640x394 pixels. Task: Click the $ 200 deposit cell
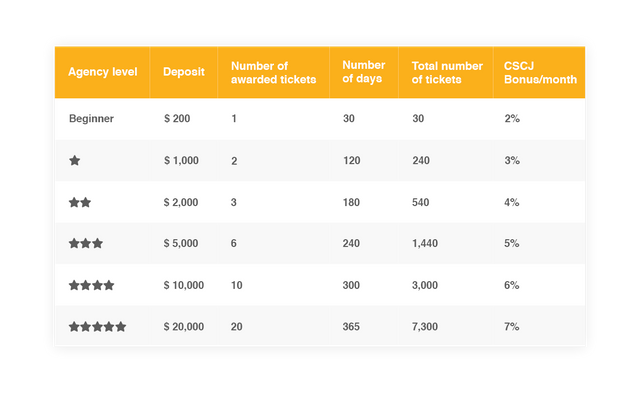177,119
